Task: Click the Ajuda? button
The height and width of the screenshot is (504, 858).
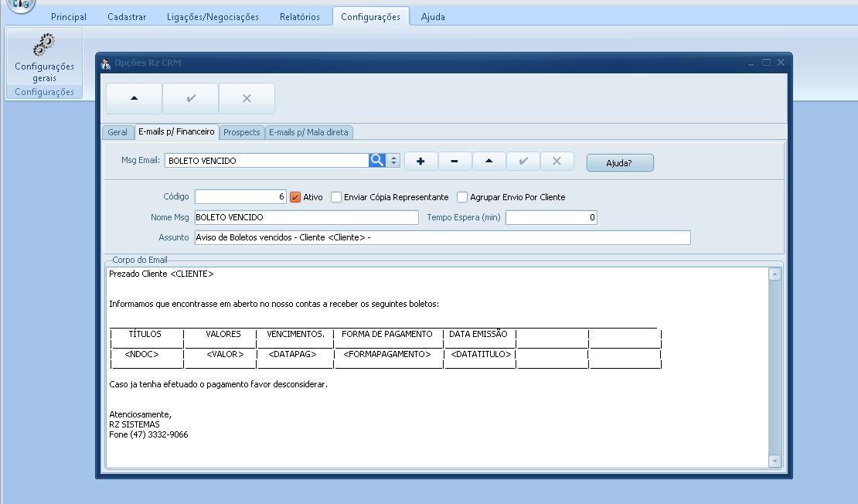Action: 620,162
